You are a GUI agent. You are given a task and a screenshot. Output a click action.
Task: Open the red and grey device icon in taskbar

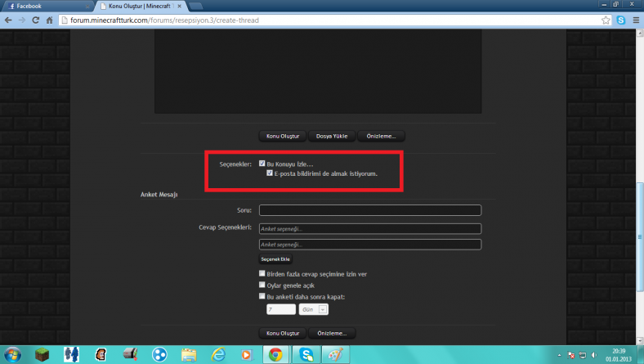click(x=130, y=354)
